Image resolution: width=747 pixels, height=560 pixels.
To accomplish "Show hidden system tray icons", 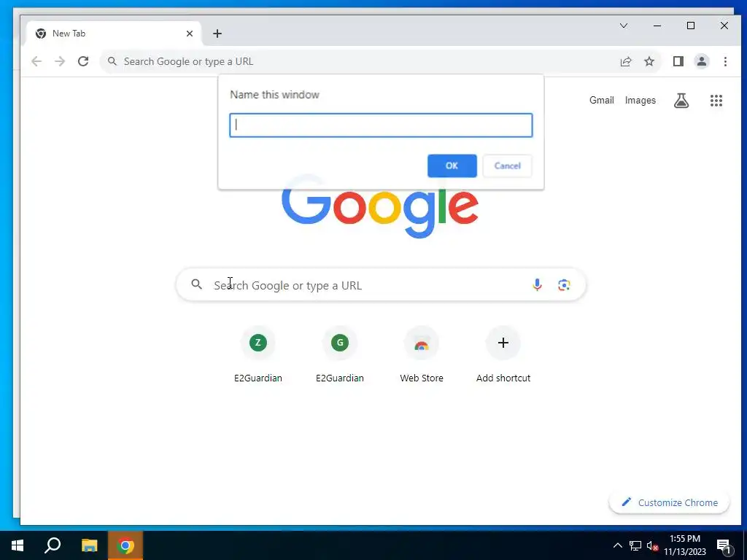I will [617, 545].
